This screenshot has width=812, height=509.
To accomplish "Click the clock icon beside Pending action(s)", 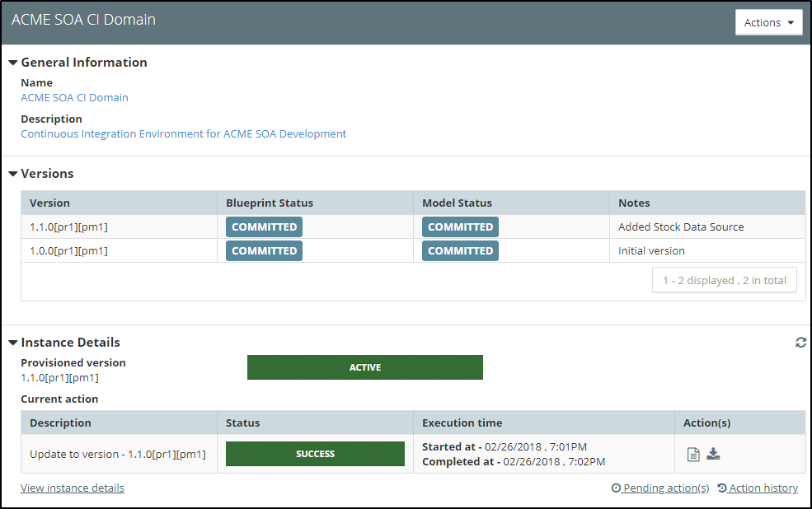I will pyautogui.click(x=616, y=488).
